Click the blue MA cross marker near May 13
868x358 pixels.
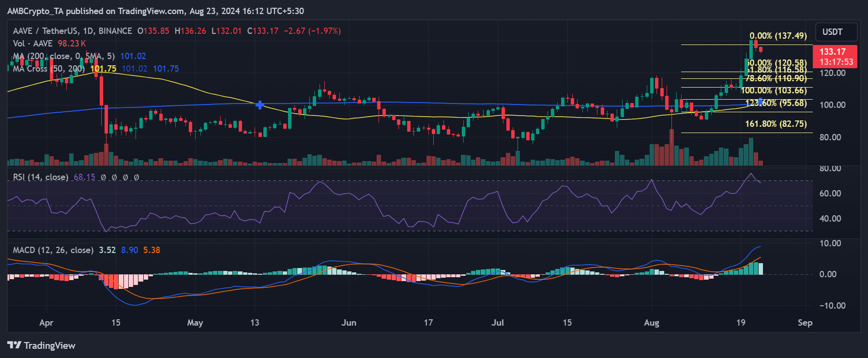(260, 104)
